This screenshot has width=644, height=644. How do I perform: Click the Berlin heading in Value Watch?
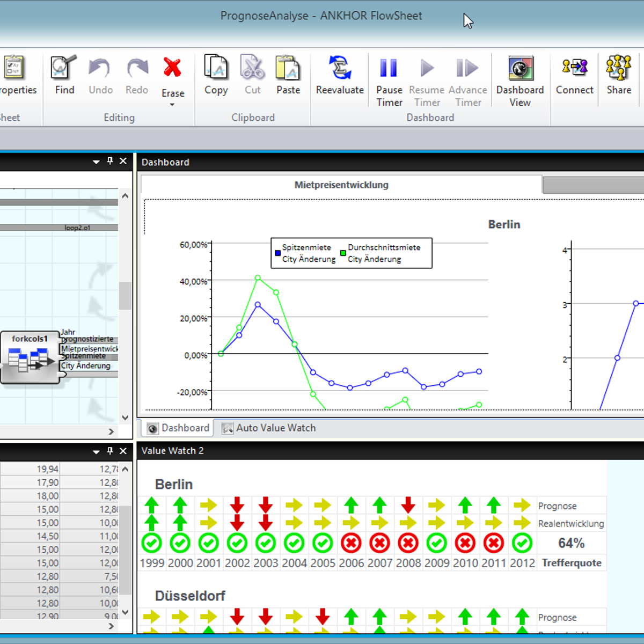174,484
